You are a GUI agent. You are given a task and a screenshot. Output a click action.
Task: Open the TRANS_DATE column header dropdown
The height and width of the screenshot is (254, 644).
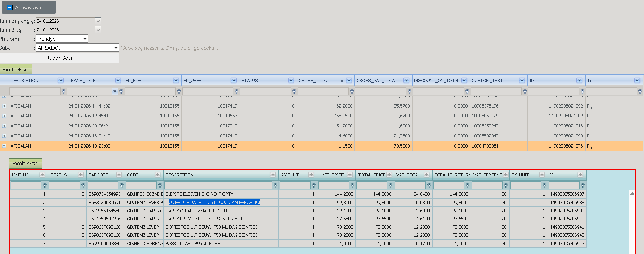point(118,80)
